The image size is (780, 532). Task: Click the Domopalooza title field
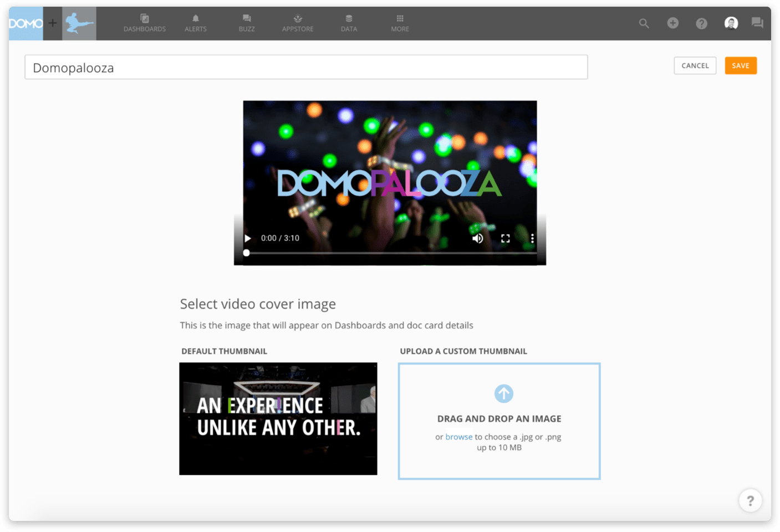(x=306, y=67)
